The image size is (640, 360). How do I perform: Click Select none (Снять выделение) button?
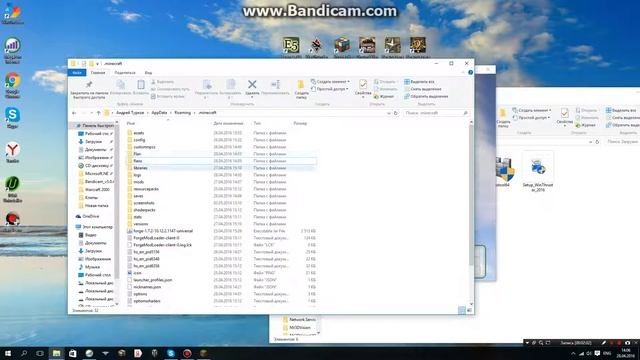[x=422, y=89]
